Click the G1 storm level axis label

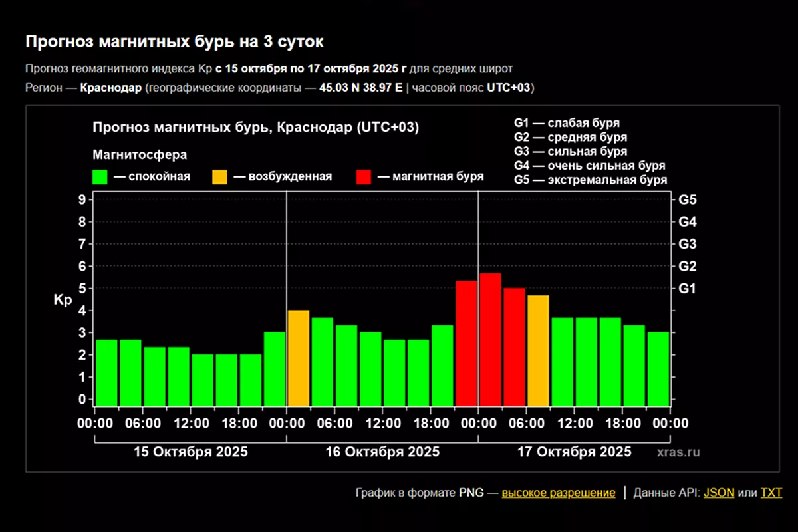point(687,289)
